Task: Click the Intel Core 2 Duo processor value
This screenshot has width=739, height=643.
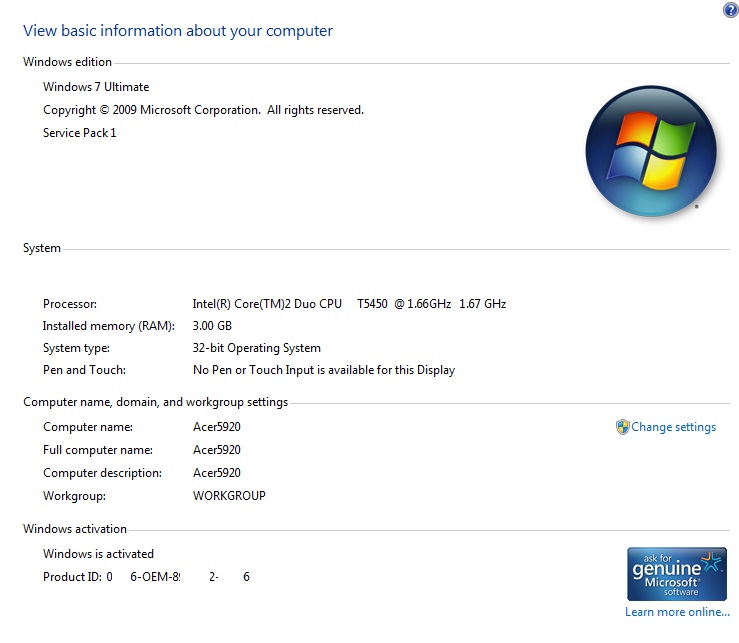Action: click(349, 304)
